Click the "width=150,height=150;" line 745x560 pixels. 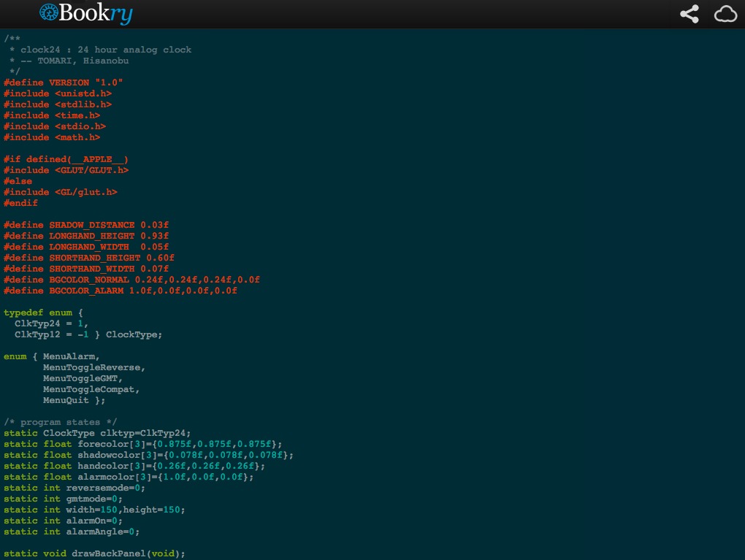(x=94, y=510)
